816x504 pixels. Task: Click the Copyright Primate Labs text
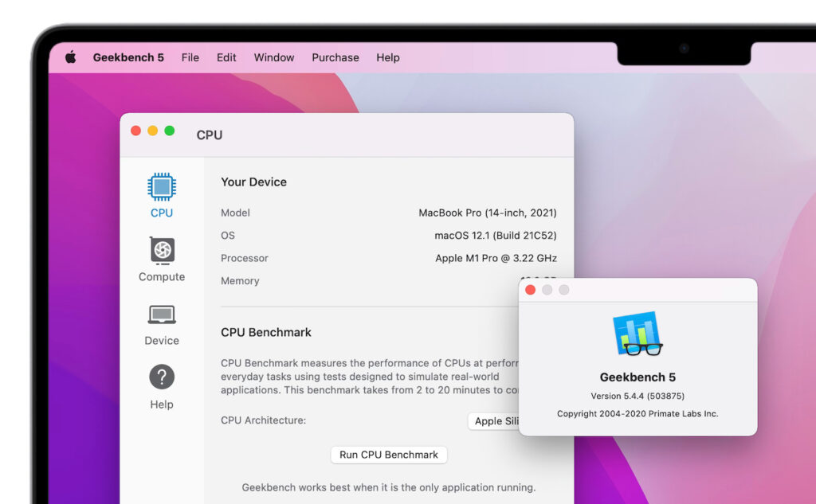click(x=637, y=413)
